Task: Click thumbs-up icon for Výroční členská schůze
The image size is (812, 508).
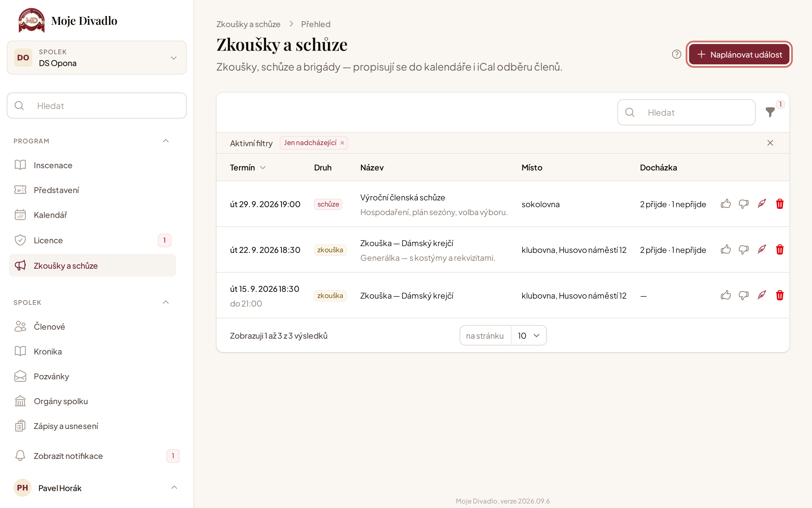Action: click(x=725, y=204)
